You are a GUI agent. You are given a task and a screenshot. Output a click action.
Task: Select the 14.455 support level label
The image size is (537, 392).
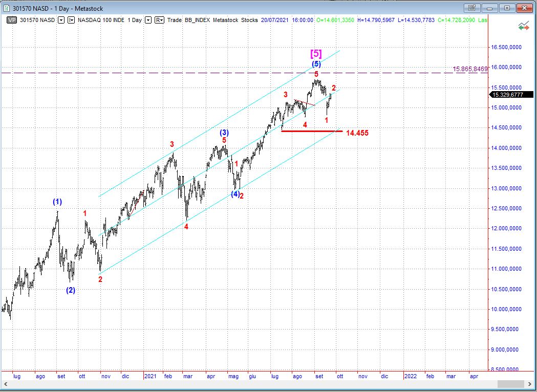pos(357,133)
